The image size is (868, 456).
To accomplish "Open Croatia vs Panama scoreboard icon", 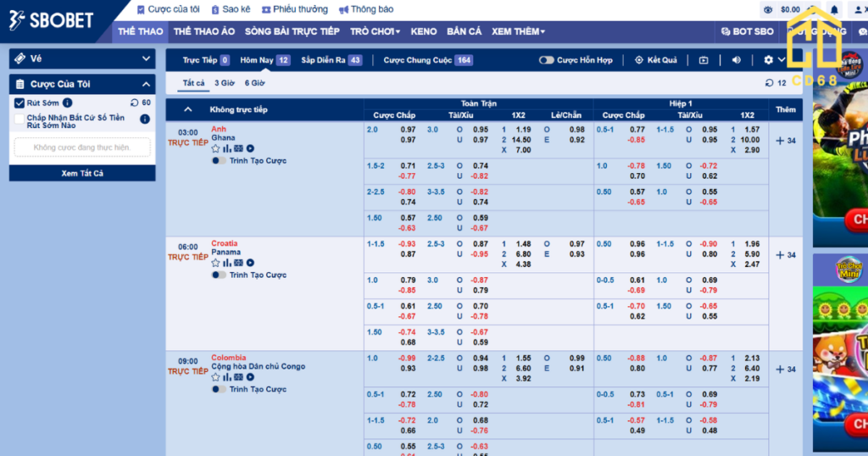I will 238,263.
